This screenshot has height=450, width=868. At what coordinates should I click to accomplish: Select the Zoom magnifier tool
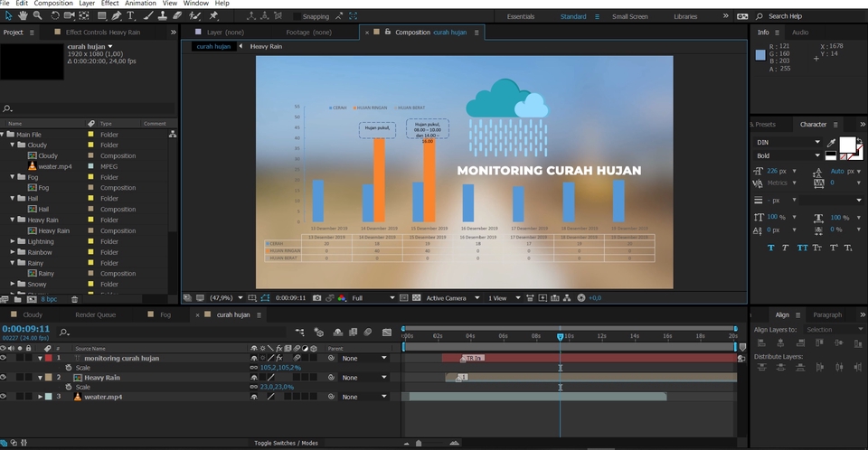(x=38, y=15)
